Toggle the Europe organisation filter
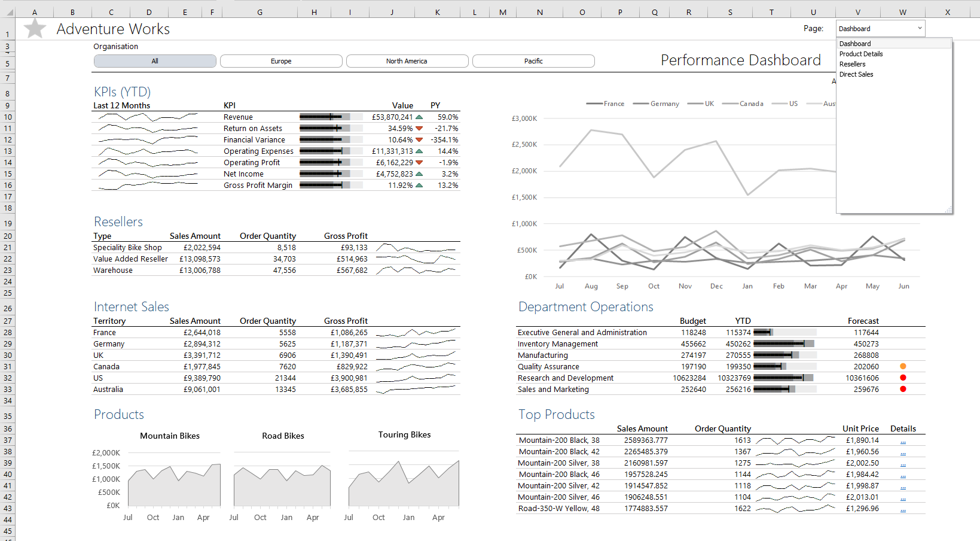The width and height of the screenshot is (980, 541). pos(281,61)
